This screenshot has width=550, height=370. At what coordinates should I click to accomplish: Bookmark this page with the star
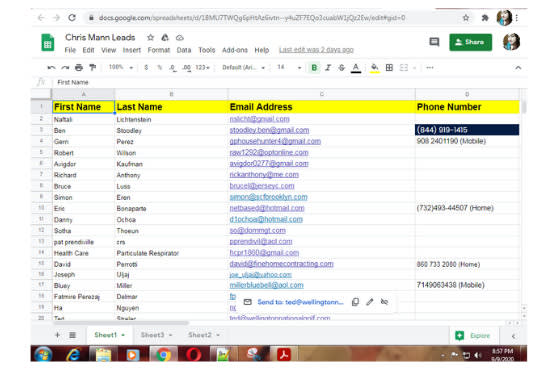tap(466, 18)
